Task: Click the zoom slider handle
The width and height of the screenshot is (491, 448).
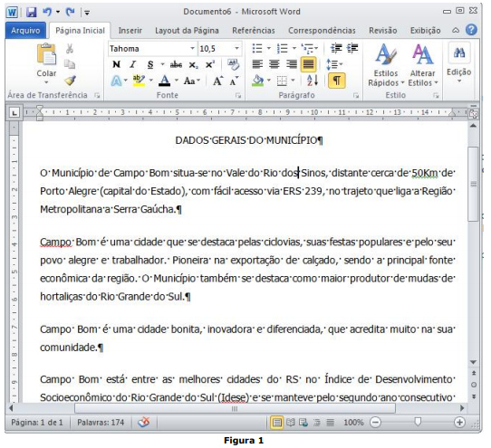Action: tap(418, 422)
